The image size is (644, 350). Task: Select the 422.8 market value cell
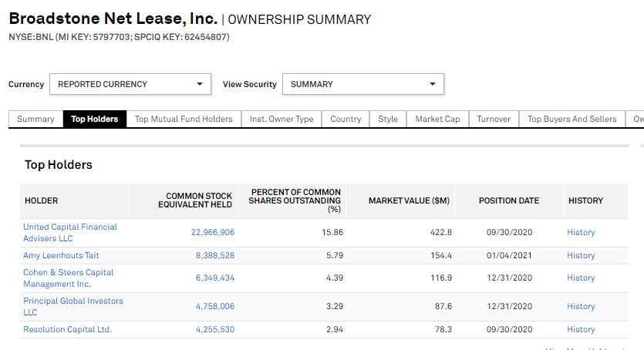pos(441,232)
